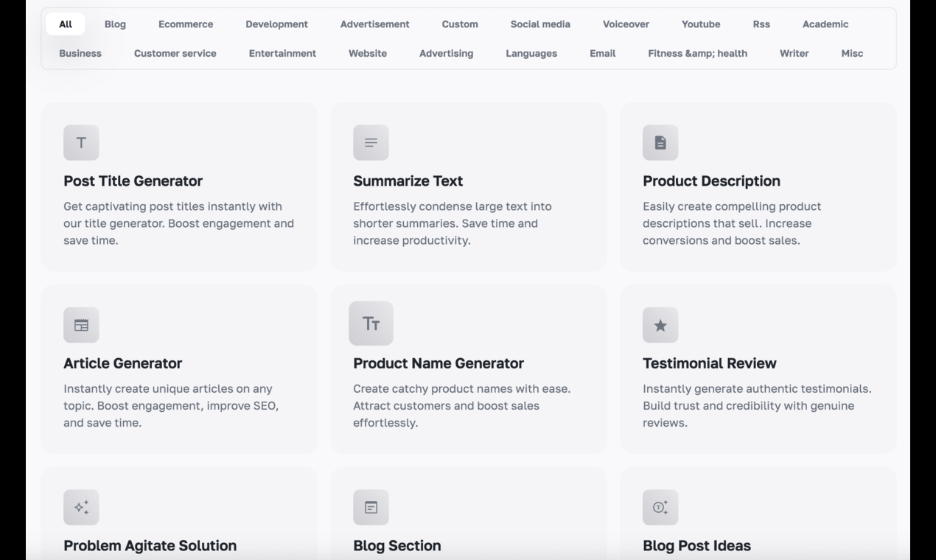Viewport: 936px width, 560px height.
Task: Click the Article Generator layout icon
Action: tap(81, 325)
